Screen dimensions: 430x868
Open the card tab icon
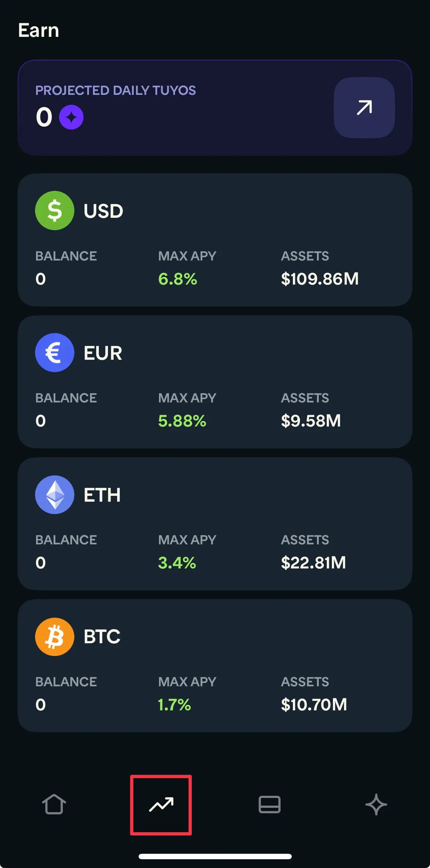(270, 805)
